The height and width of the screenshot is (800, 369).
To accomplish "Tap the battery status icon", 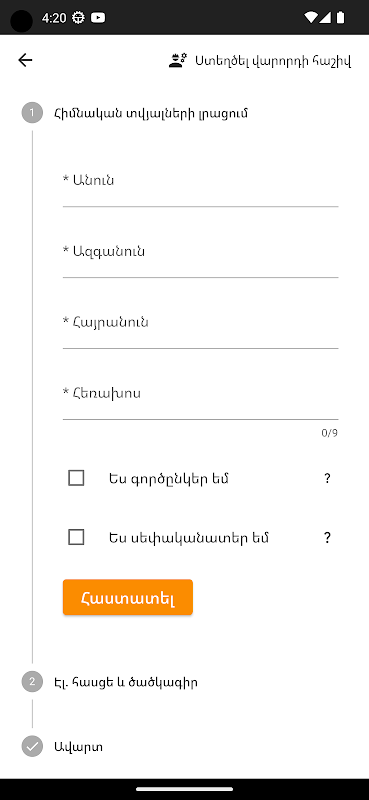I will 340,18.
